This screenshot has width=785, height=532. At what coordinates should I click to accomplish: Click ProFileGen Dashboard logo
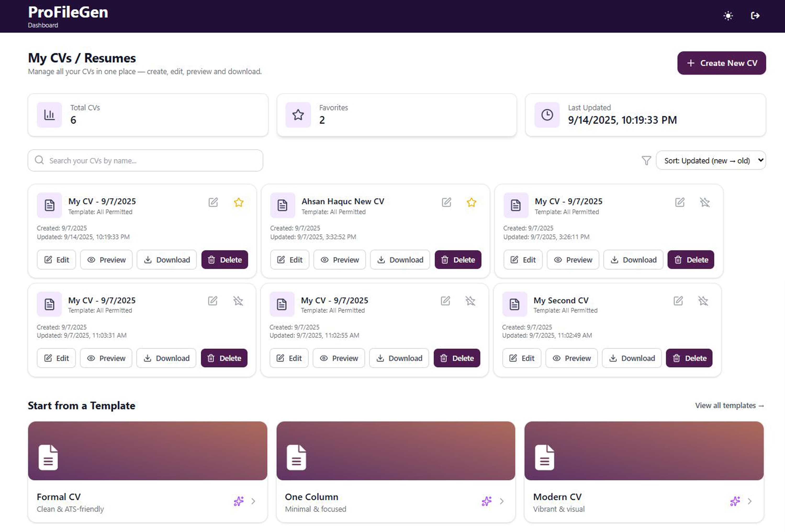click(68, 16)
